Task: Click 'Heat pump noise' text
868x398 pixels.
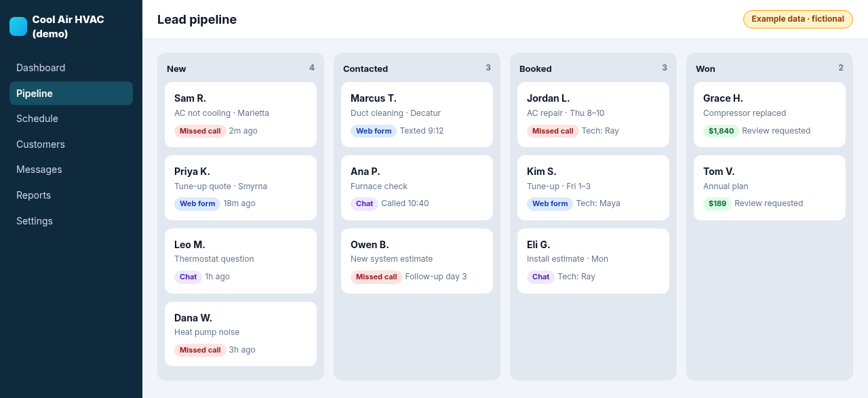Action: coord(207,332)
